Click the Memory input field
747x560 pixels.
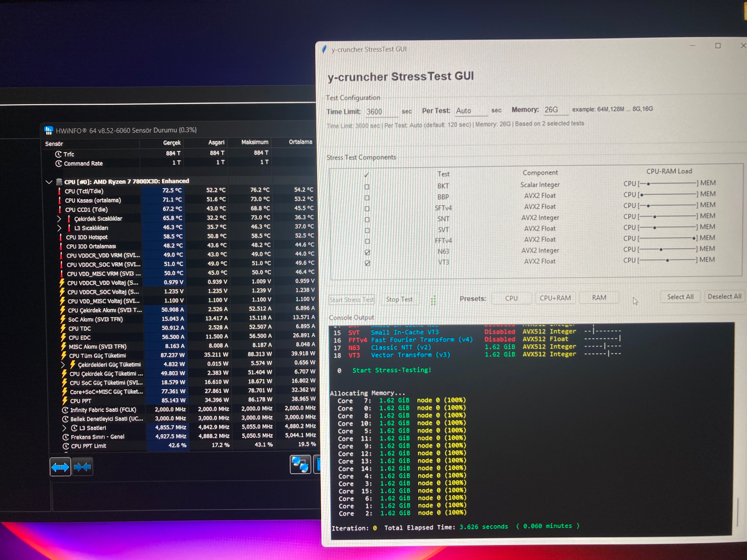pyautogui.click(x=556, y=110)
